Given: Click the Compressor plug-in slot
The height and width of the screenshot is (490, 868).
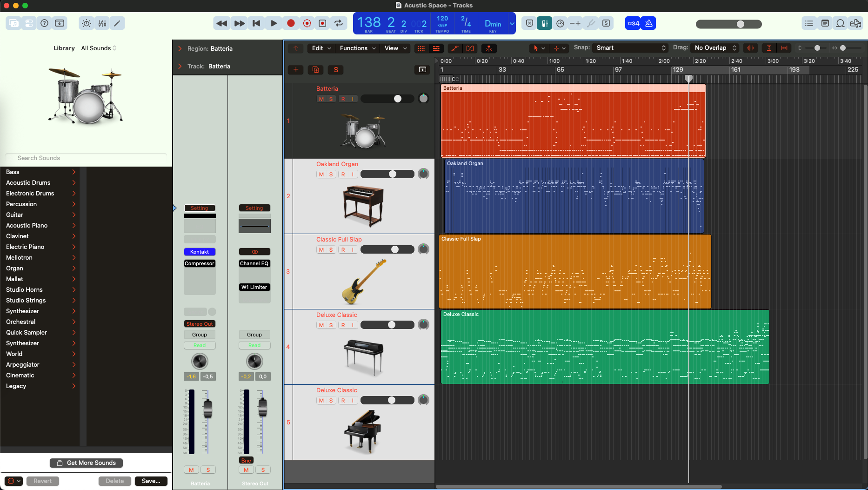Looking at the screenshot, I should pyautogui.click(x=200, y=263).
